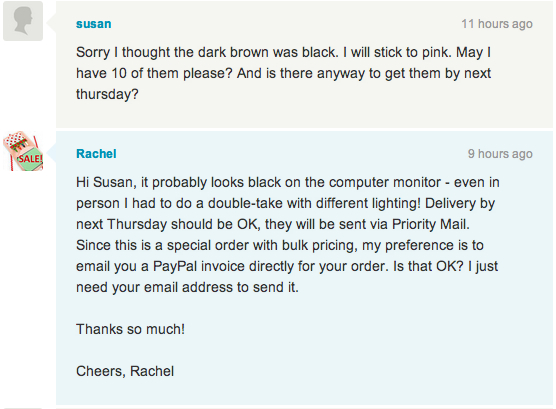Select susan's message about dark brown

click(283, 73)
